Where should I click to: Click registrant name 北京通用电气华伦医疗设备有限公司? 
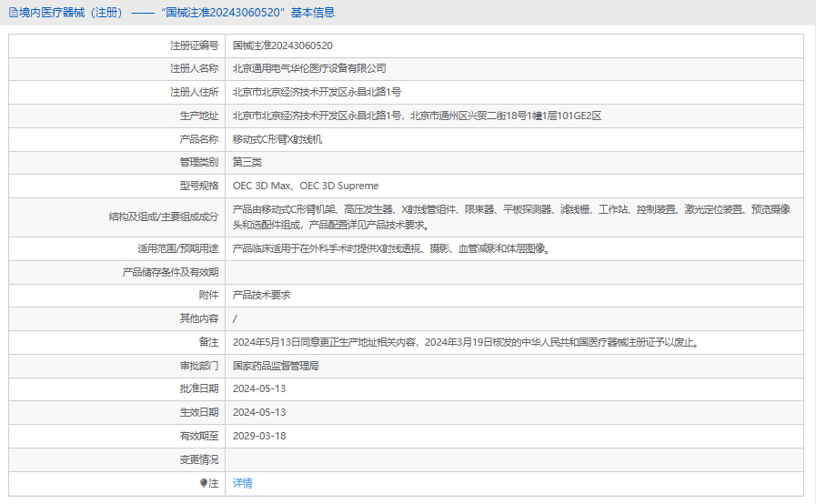tap(309, 68)
